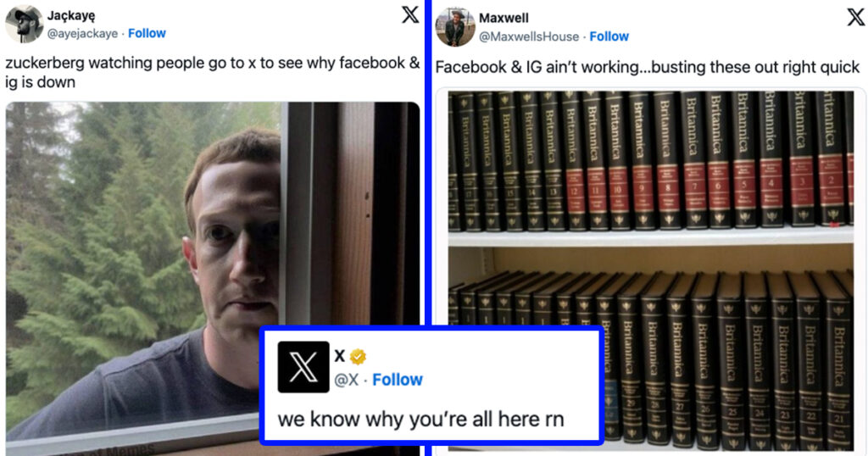Open Maxwell's profile avatar

(455, 27)
